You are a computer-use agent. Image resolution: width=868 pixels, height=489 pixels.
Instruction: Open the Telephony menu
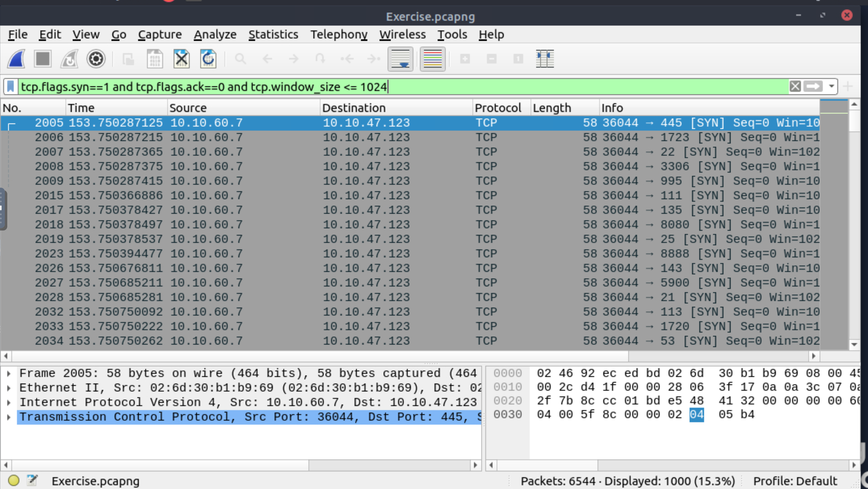click(x=339, y=34)
